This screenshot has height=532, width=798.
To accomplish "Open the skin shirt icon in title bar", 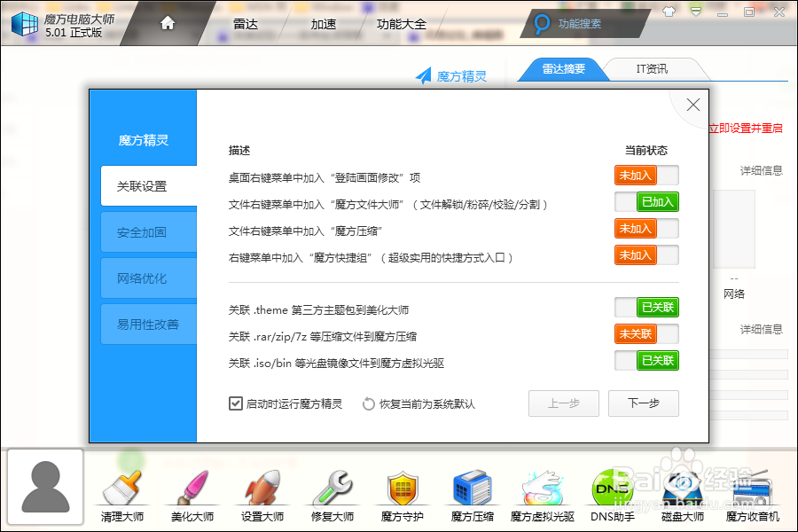I will point(669,12).
